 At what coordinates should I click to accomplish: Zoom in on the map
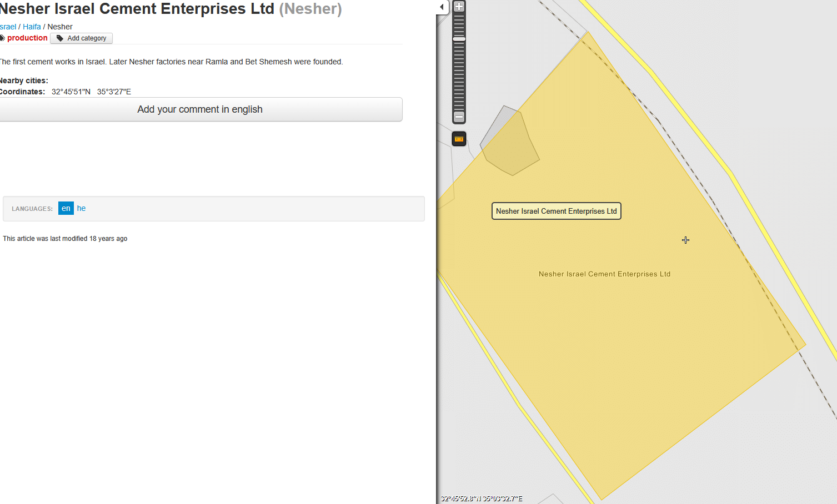[459, 7]
